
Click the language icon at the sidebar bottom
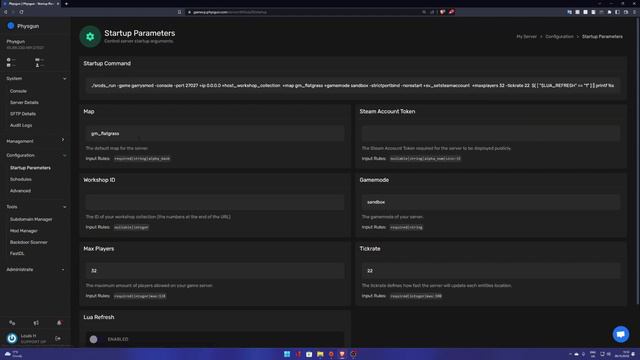12,323
